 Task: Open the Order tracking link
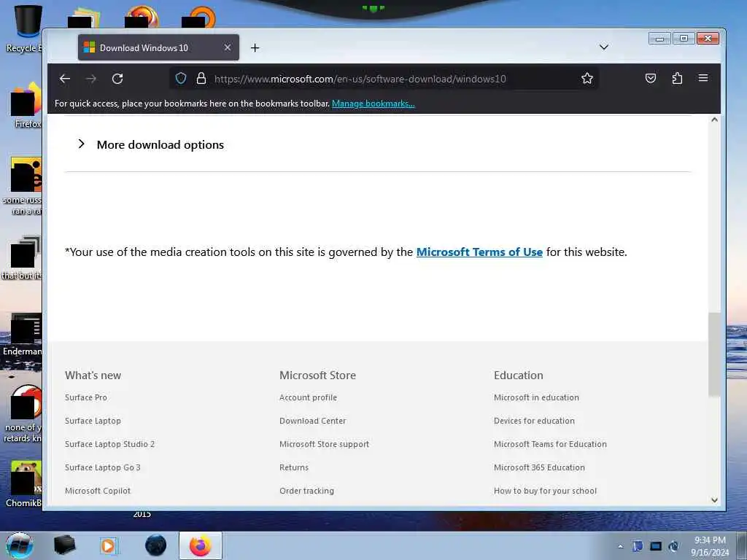pyautogui.click(x=306, y=491)
